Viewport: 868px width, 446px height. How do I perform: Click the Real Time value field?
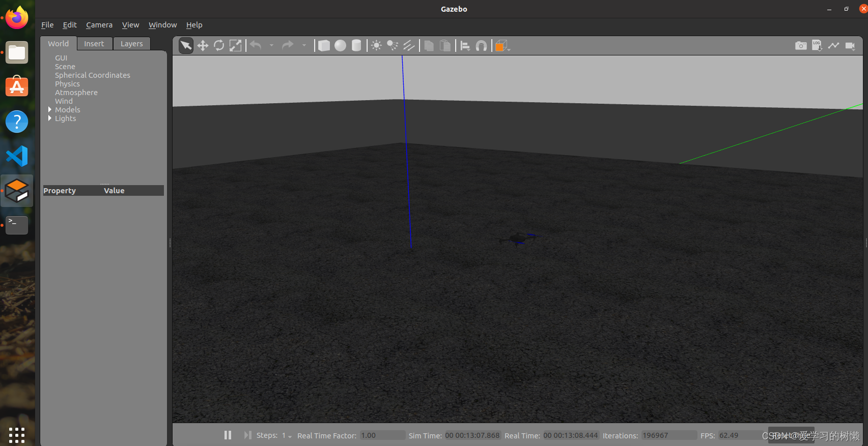(x=571, y=435)
